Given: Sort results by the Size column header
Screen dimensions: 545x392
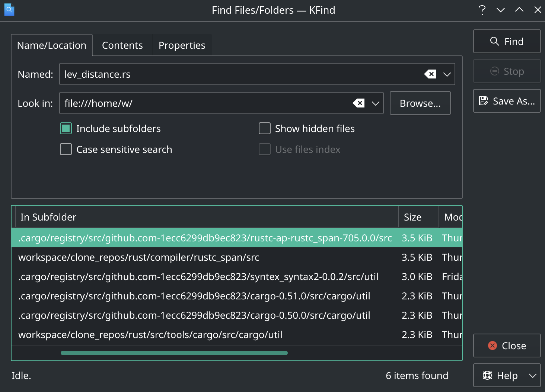Looking at the screenshot, I should [412, 217].
